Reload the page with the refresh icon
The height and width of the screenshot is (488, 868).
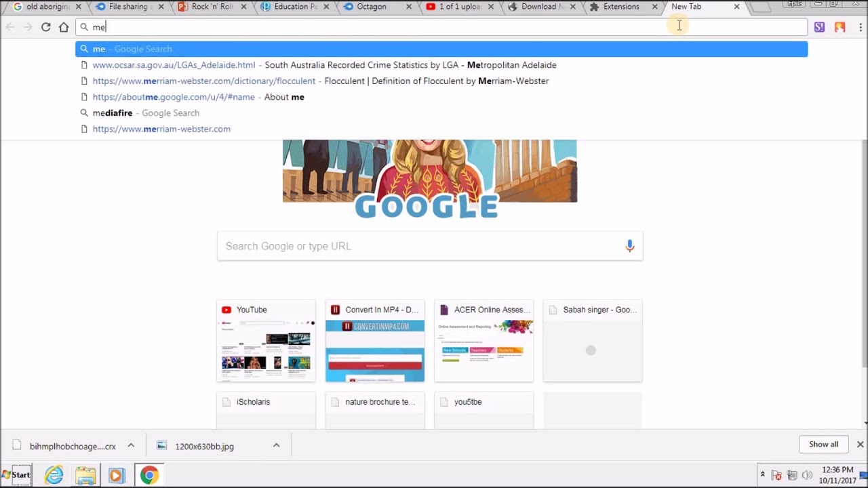[x=45, y=27]
